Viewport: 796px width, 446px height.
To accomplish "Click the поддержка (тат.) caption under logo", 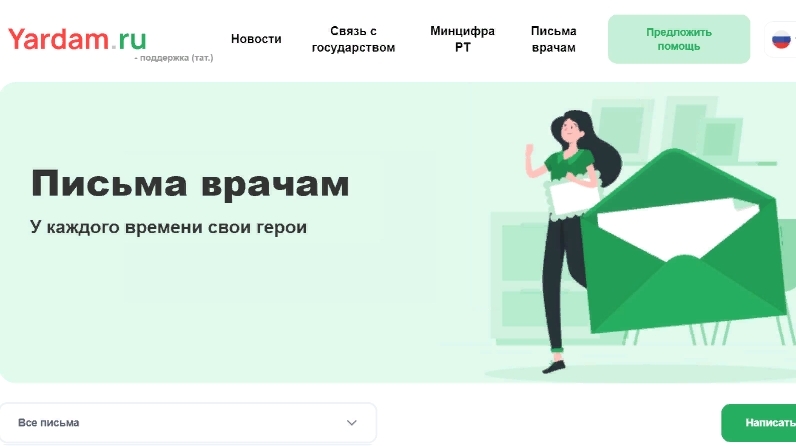I will click(174, 58).
